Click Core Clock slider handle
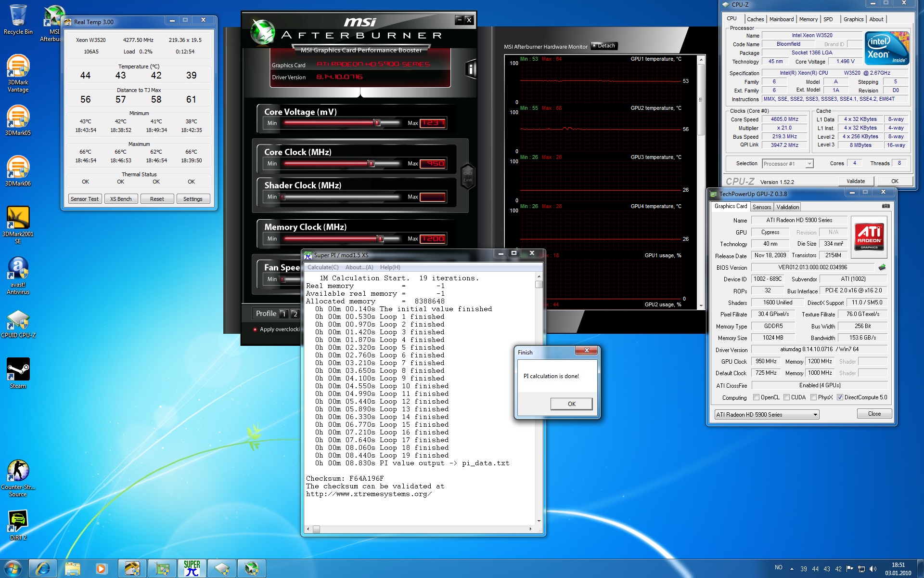The height and width of the screenshot is (578, 924). click(371, 164)
